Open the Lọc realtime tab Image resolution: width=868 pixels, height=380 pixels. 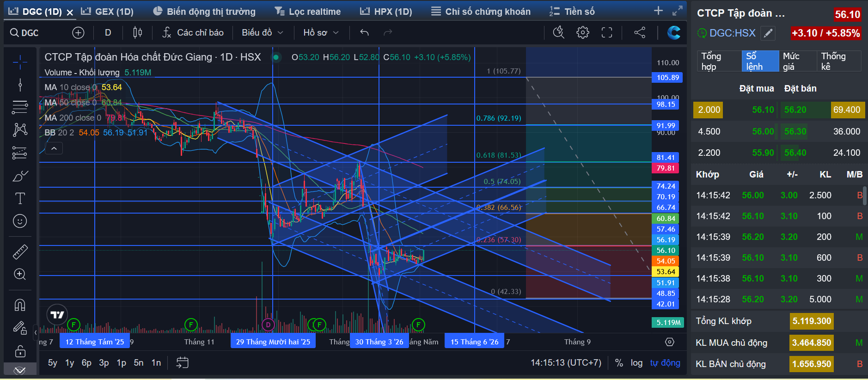[x=307, y=12]
